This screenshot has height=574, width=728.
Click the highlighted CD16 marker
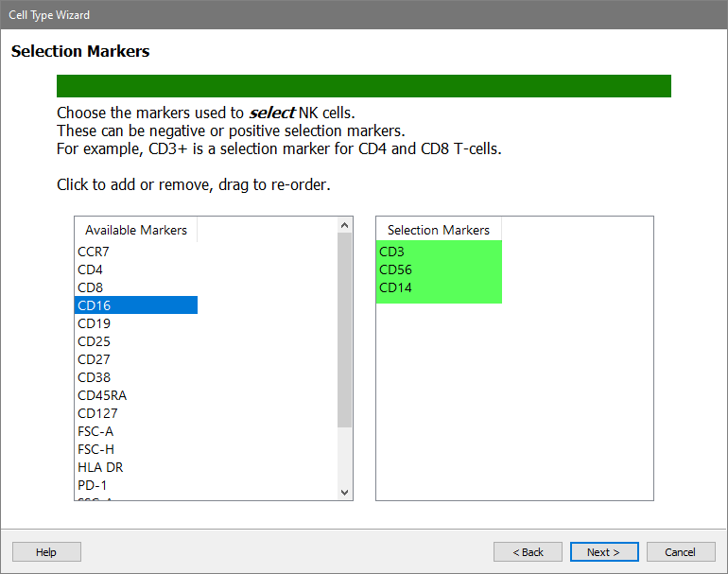click(95, 305)
